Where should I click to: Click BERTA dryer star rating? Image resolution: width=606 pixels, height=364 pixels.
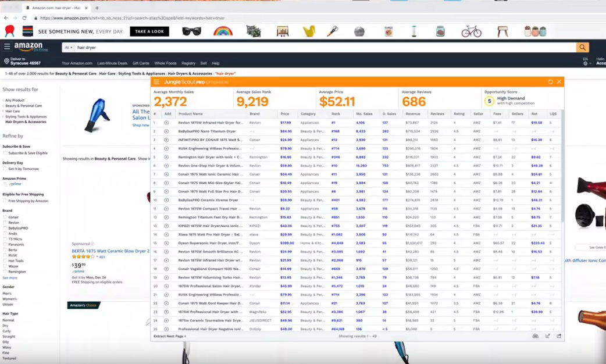click(83, 256)
